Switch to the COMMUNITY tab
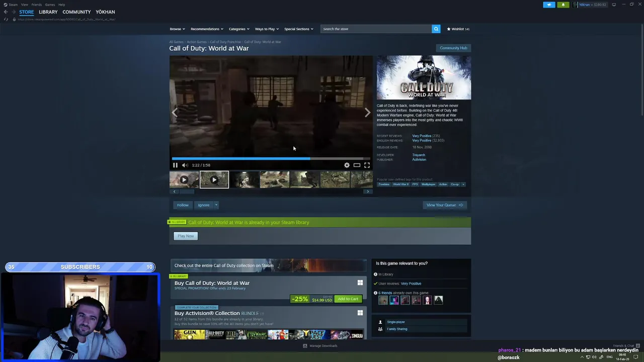 click(x=76, y=12)
